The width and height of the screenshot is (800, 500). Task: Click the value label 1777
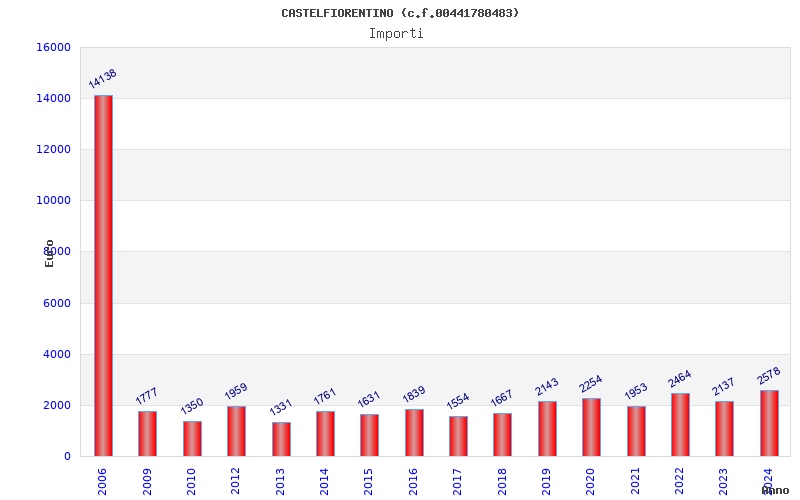click(146, 396)
